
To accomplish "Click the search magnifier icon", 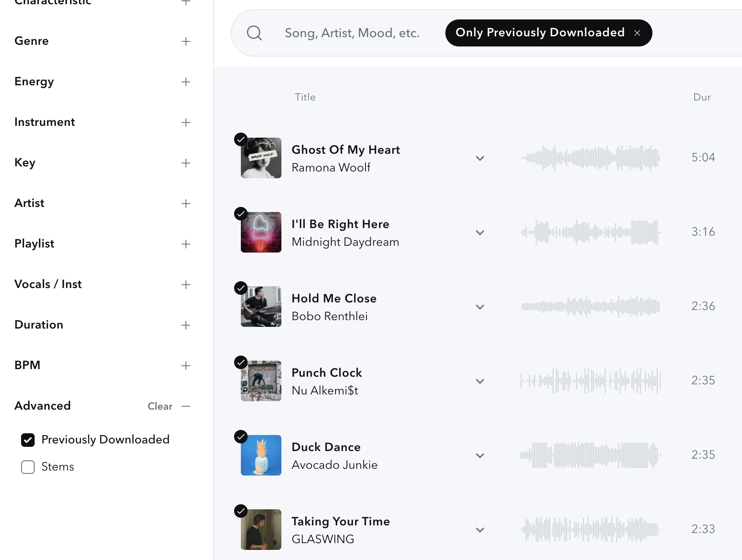I will (254, 33).
